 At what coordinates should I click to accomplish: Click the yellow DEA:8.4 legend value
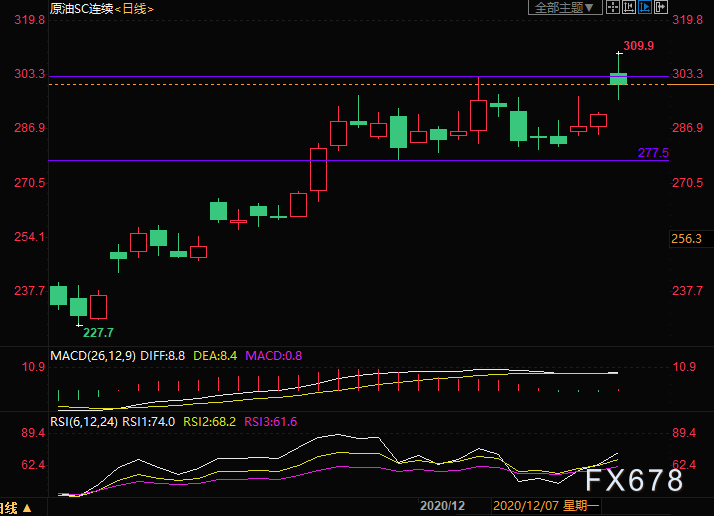[215, 356]
